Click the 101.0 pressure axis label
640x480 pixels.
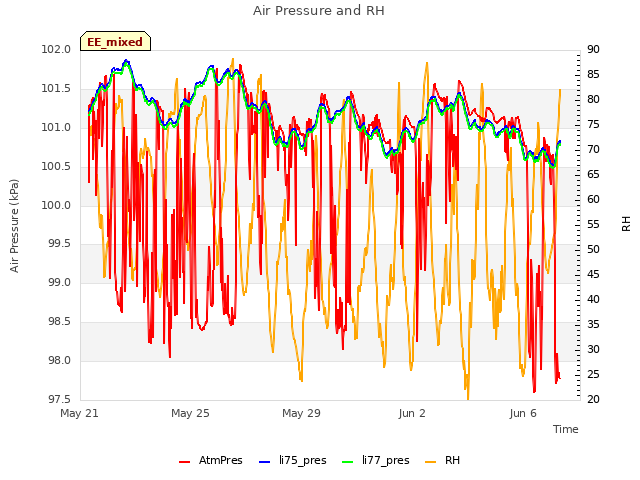(56, 127)
